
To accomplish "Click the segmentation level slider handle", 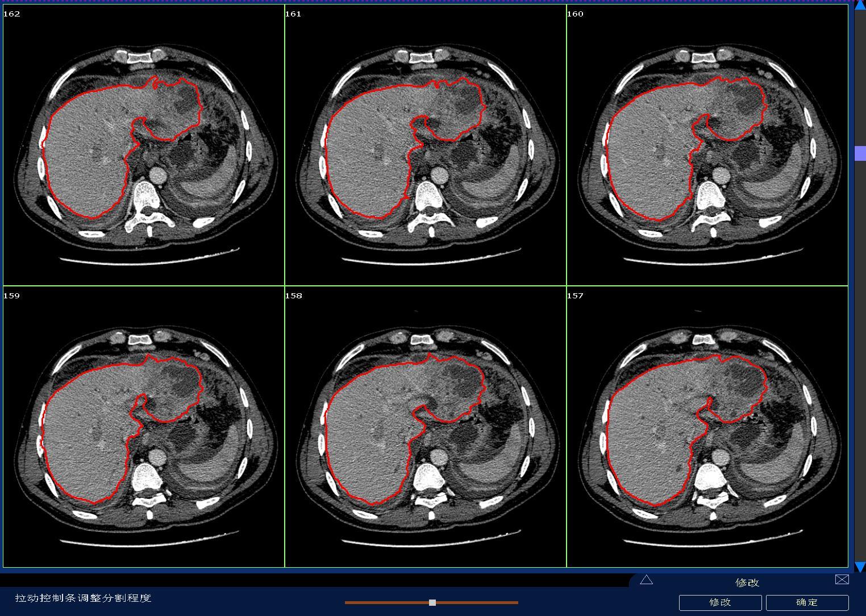I will coord(432,602).
